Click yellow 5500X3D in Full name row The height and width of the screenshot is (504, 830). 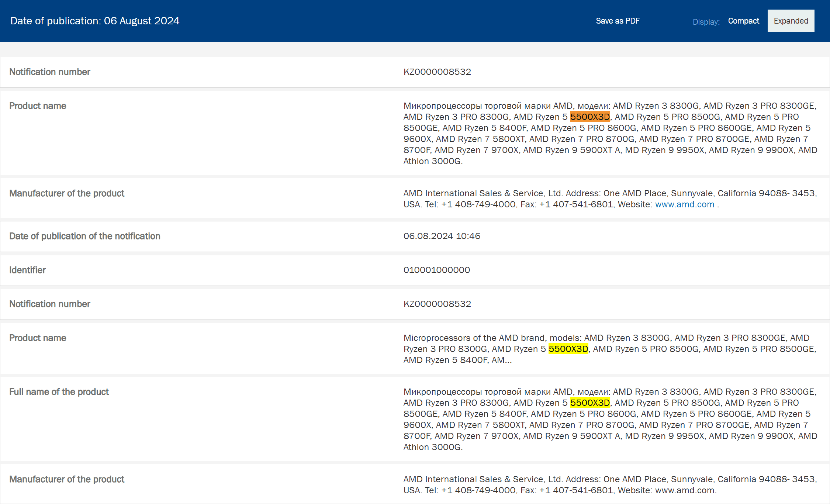tap(589, 403)
